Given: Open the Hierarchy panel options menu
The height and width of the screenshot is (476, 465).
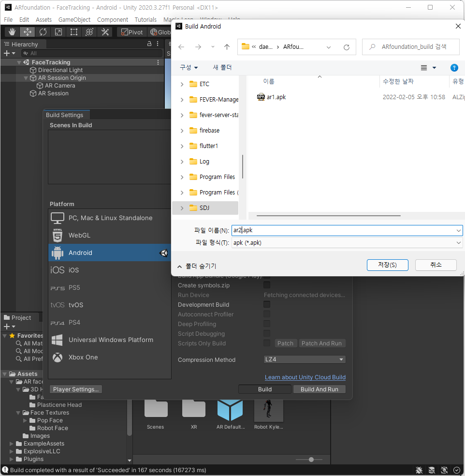Looking at the screenshot, I should coord(158,44).
